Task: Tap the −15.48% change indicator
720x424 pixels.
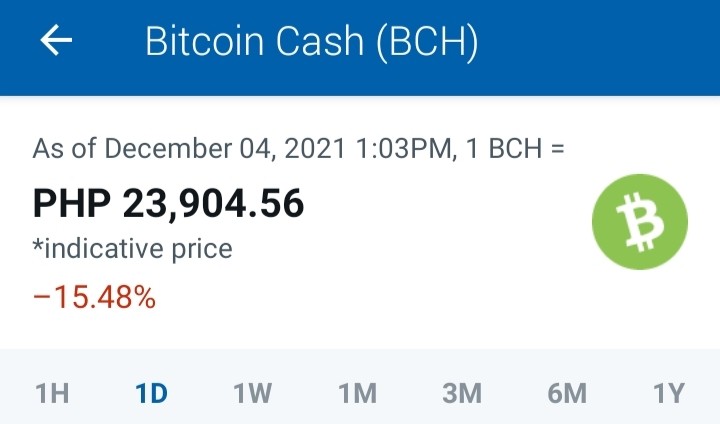Action: point(95,297)
